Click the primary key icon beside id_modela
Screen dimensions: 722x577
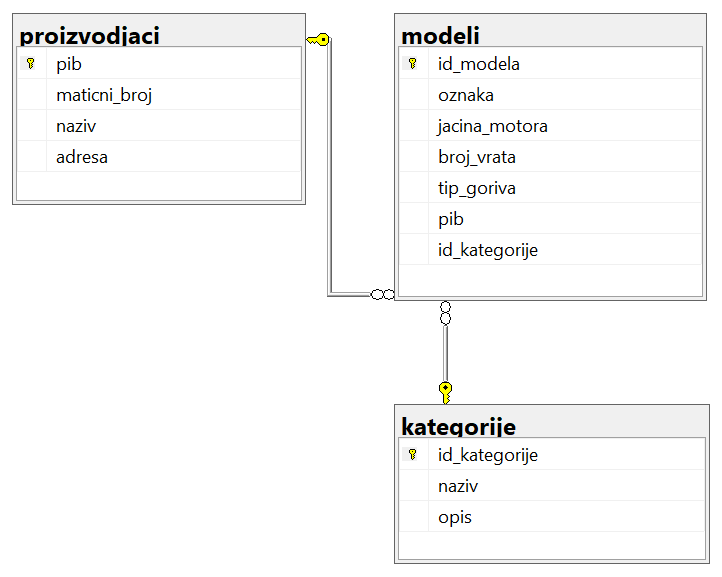[413, 64]
